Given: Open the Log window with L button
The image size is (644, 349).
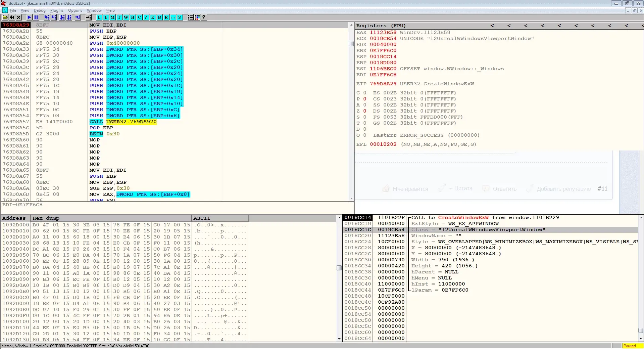Looking at the screenshot, I should click(x=99, y=17).
